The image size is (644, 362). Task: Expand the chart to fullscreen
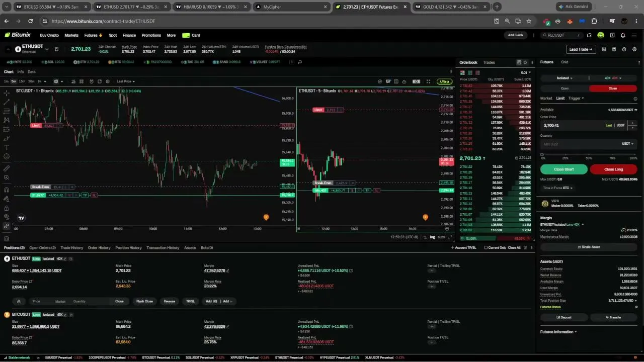(428, 81)
